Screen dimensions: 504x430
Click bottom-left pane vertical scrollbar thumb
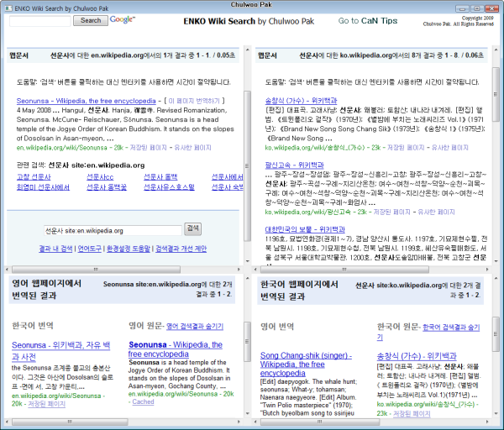click(247, 341)
